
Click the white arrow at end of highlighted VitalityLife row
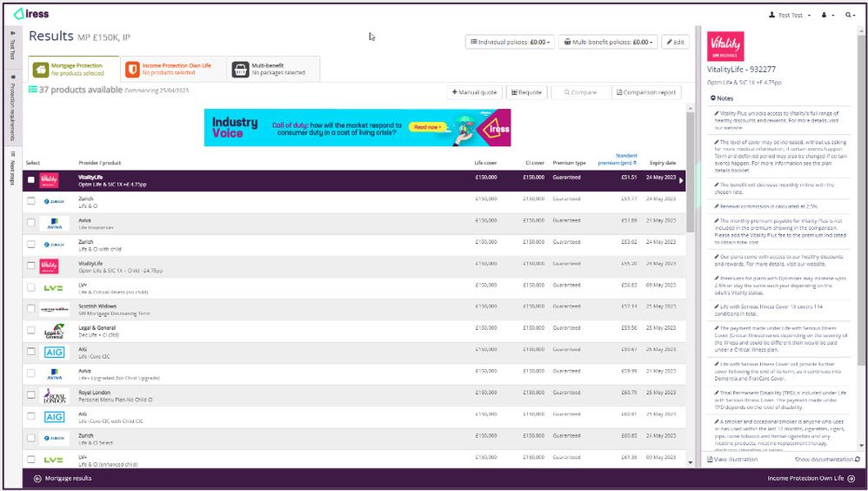point(681,181)
